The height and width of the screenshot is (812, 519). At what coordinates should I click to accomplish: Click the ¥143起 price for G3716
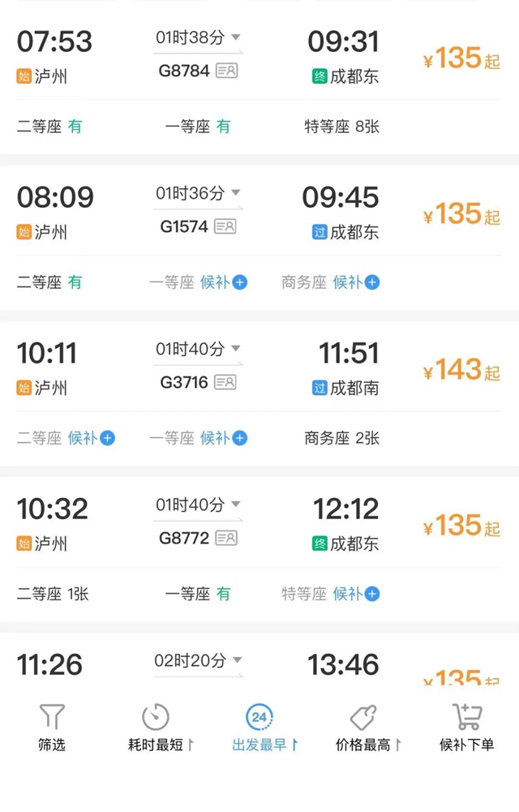point(461,369)
